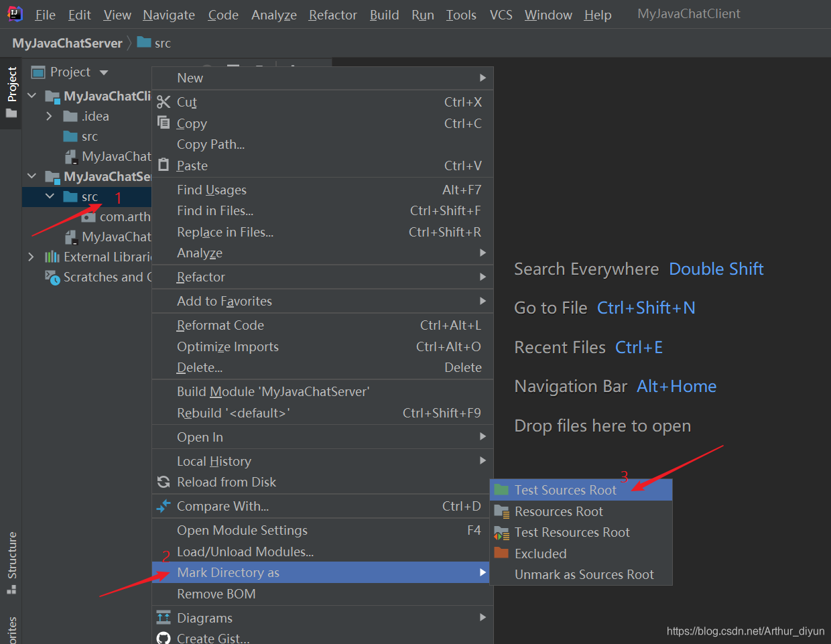Select Build Module 'MyJavaChatServer'
Viewport: 831px width, 644px height.
[x=322, y=391]
